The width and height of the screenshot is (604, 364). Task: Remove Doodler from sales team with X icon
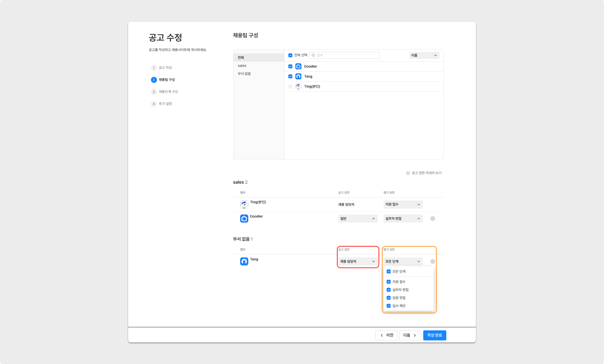pyautogui.click(x=433, y=219)
